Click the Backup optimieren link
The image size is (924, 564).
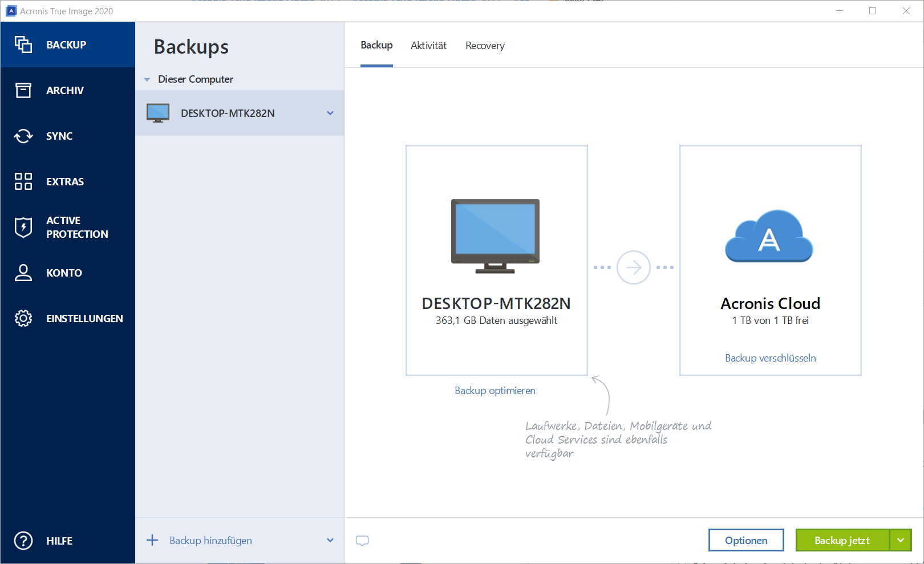(495, 391)
